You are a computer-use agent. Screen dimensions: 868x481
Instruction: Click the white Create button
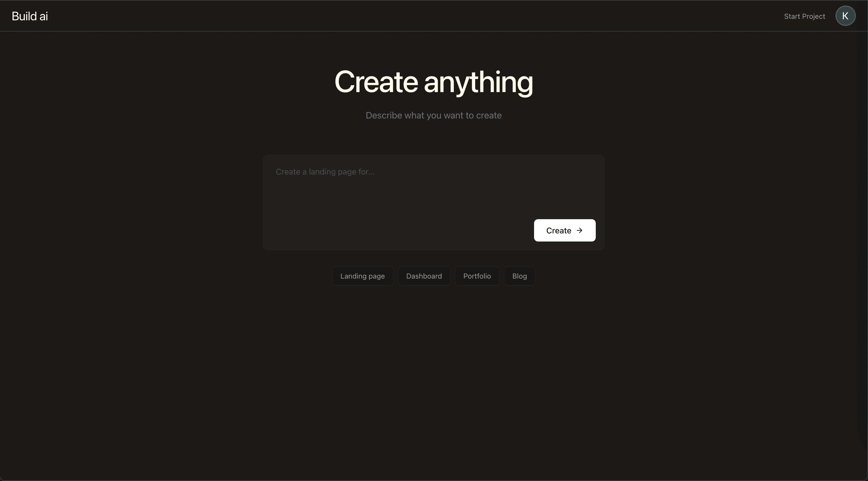(564, 230)
